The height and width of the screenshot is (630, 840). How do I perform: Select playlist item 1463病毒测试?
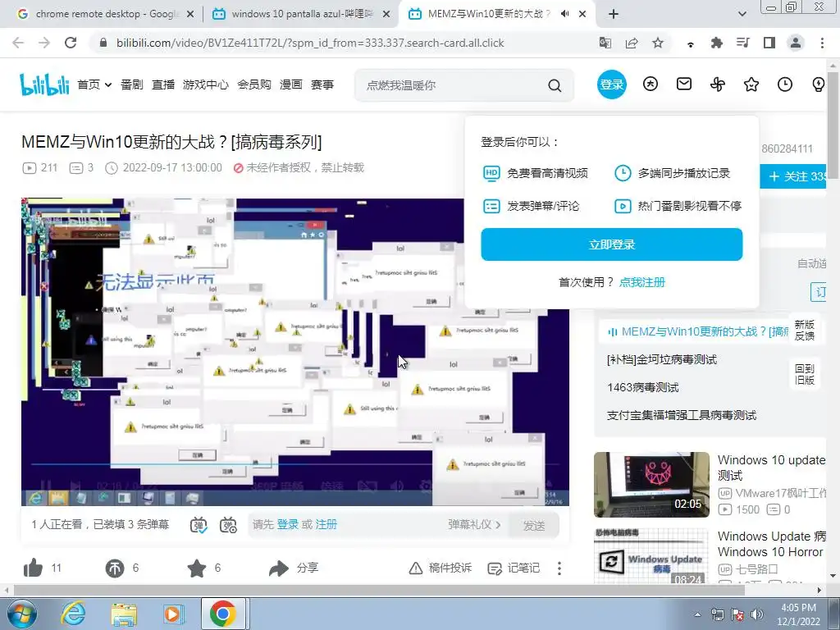643,387
